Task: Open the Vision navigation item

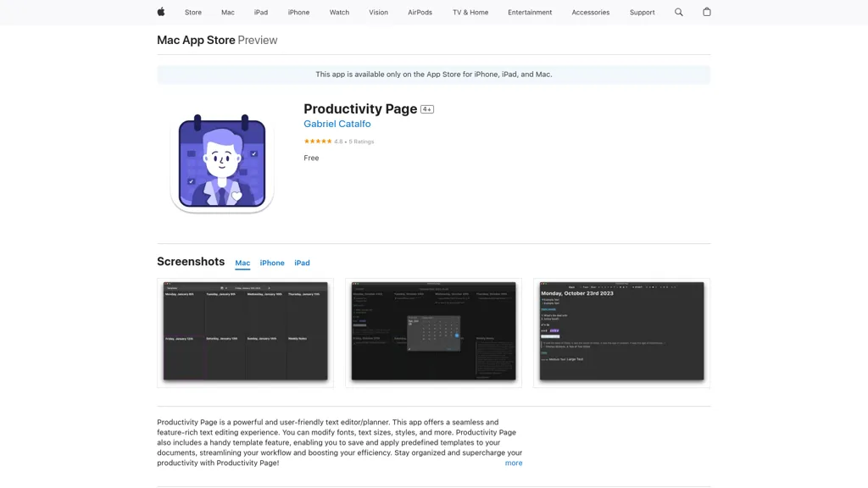Action: (x=379, y=12)
